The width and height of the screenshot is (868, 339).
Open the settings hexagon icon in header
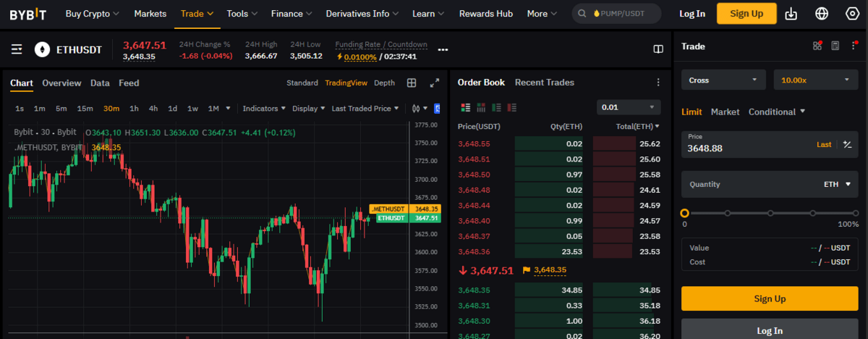point(852,14)
